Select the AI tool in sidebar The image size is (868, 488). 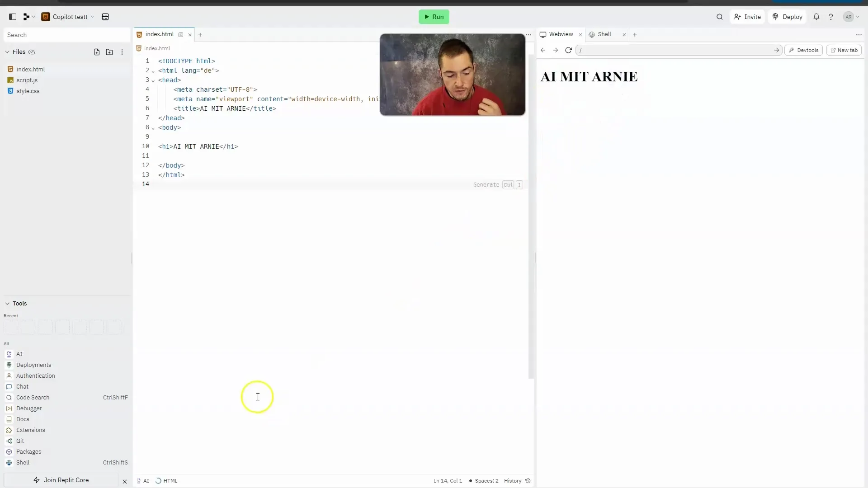coord(19,354)
